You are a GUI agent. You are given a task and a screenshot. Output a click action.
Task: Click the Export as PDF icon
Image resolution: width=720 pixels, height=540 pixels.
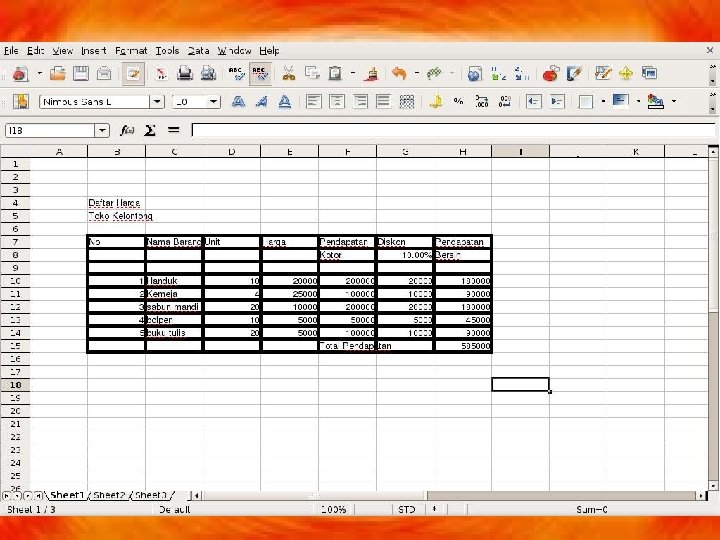161,73
